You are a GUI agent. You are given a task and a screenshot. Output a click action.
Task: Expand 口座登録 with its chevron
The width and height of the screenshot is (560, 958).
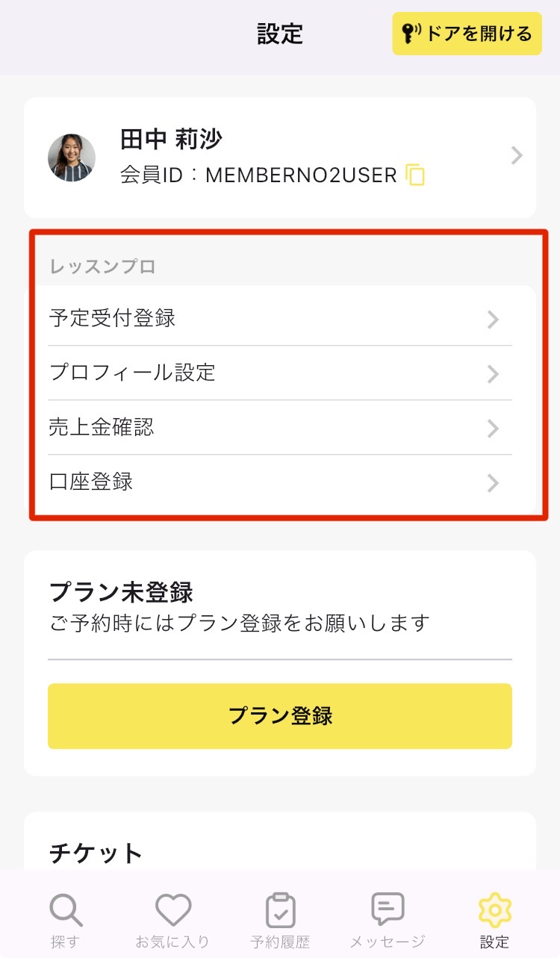(493, 483)
